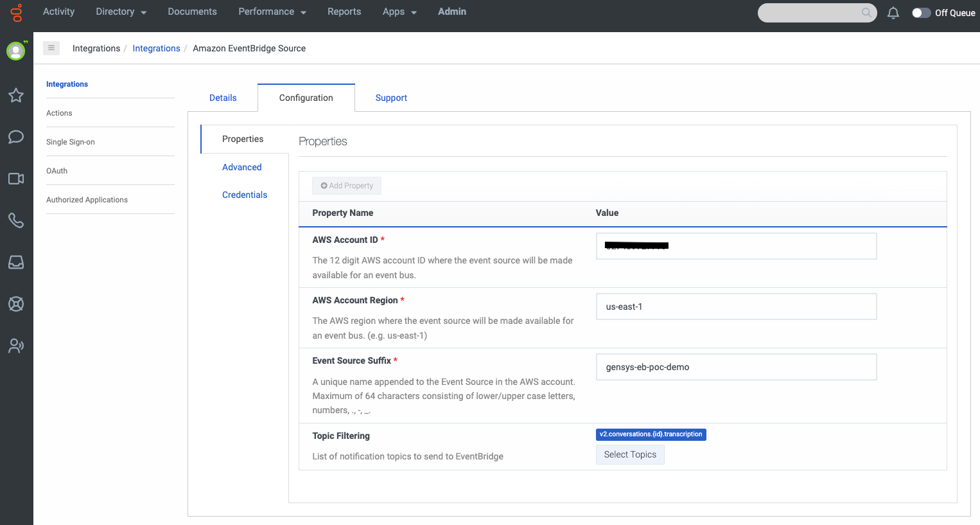The width and height of the screenshot is (980, 525).
Task: Click the Properties section heading
Action: (x=323, y=141)
